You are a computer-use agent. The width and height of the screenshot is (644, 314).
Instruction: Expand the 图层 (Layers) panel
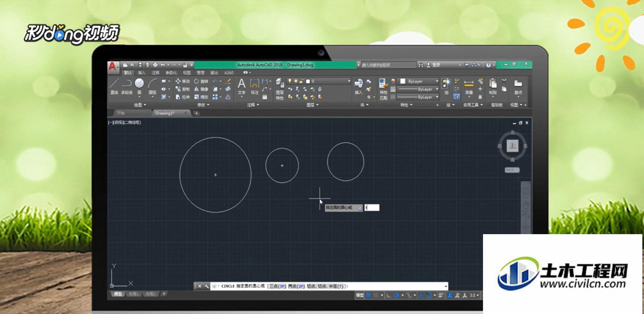pos(313,105)
